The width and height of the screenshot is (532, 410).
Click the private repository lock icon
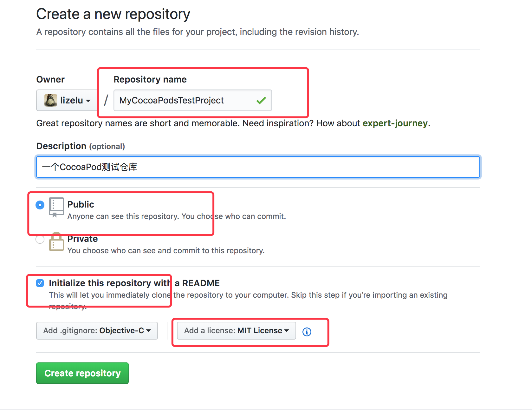click(x=56, y=242)
